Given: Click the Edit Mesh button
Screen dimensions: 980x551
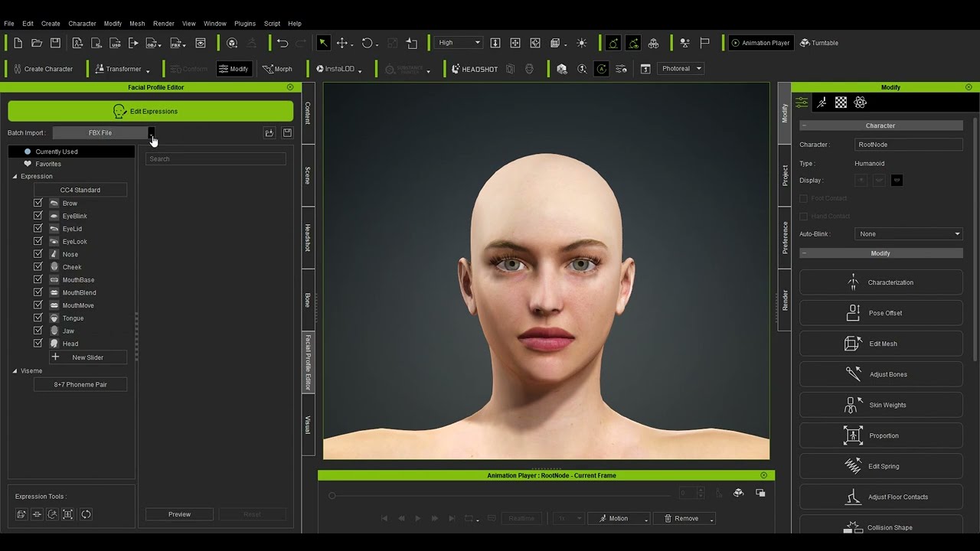Looking at the screenshot, I should (x=880, y=344).
